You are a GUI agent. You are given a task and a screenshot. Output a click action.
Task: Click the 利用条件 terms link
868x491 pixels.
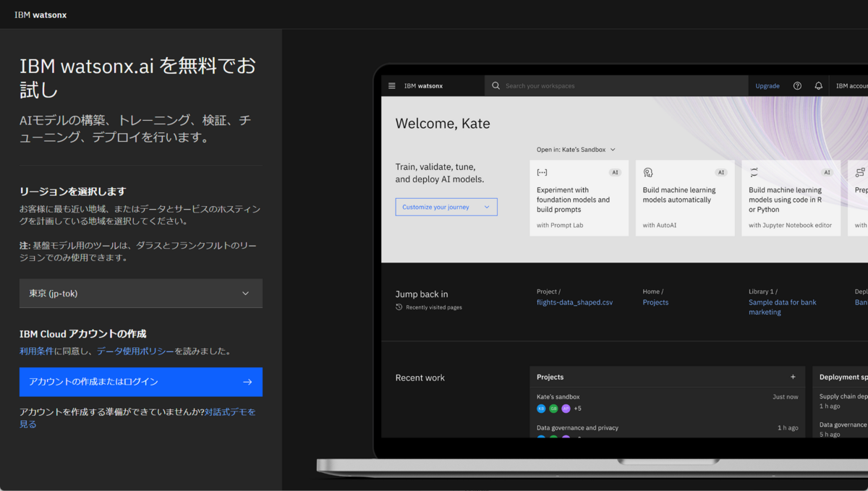(38, 351)
